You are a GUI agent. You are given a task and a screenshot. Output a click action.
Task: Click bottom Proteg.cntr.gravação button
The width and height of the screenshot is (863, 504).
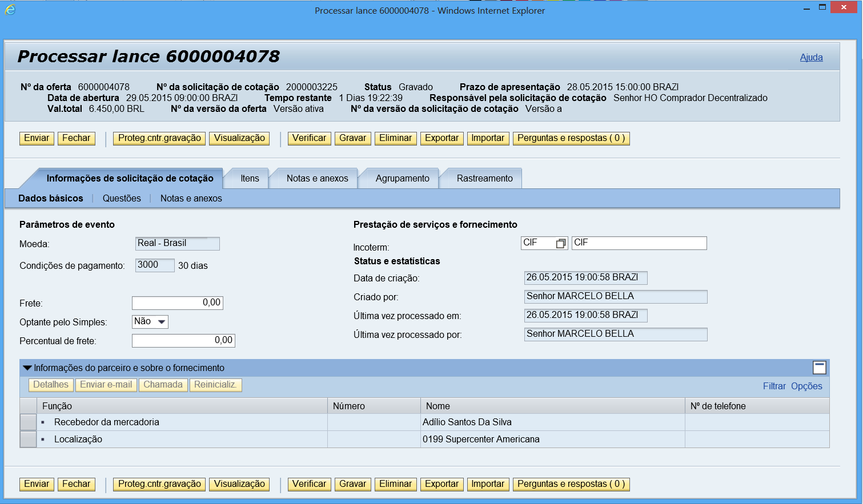tap(159, 484)
